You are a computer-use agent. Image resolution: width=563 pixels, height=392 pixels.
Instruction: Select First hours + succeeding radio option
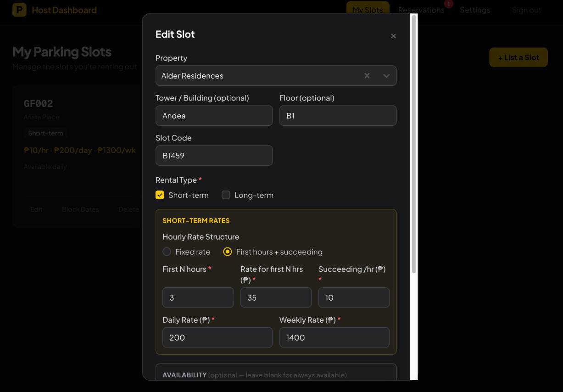click(228, 252)
